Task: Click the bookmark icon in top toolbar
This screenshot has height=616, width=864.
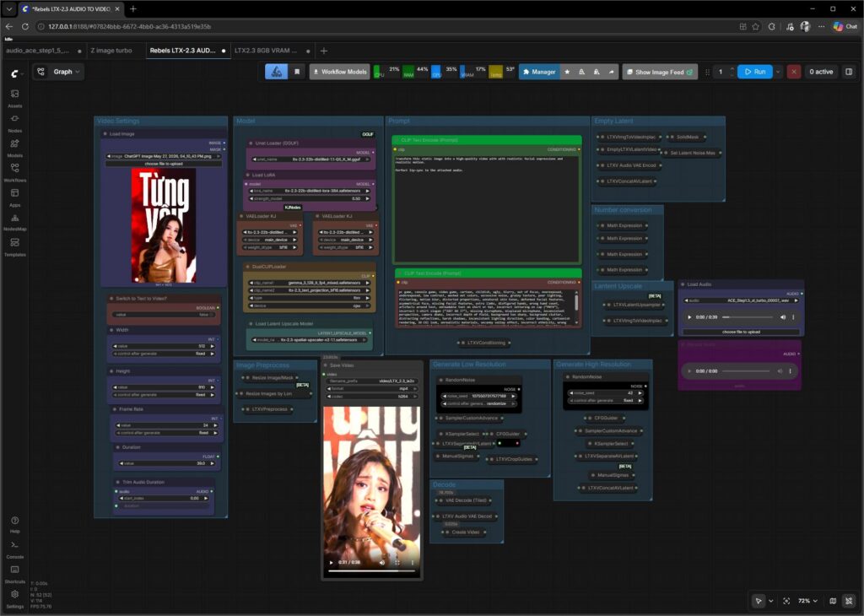Action: click(x=297, y=72)
